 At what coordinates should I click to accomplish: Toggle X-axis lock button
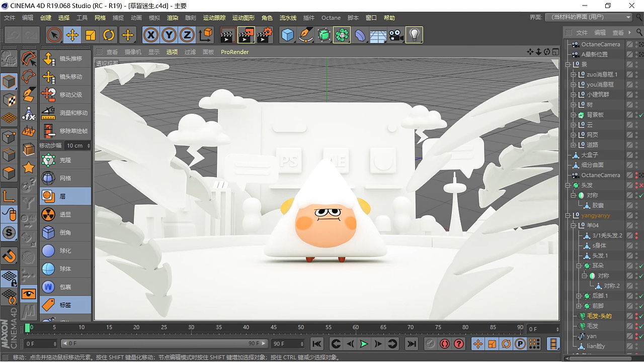click(150, 35)
